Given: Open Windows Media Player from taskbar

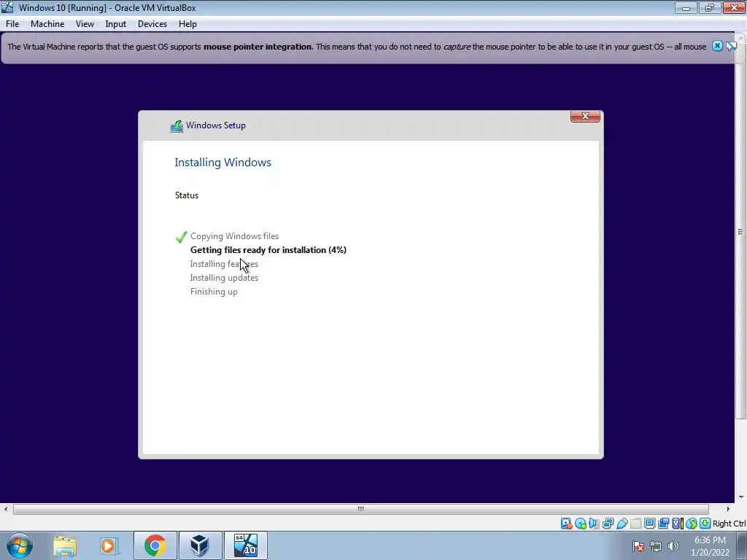Looking at the screenshot, I should [x=108, y=545].
